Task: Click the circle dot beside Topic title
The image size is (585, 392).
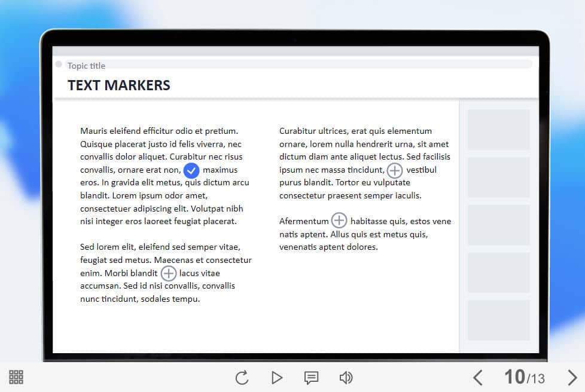Action: [59, 65]
